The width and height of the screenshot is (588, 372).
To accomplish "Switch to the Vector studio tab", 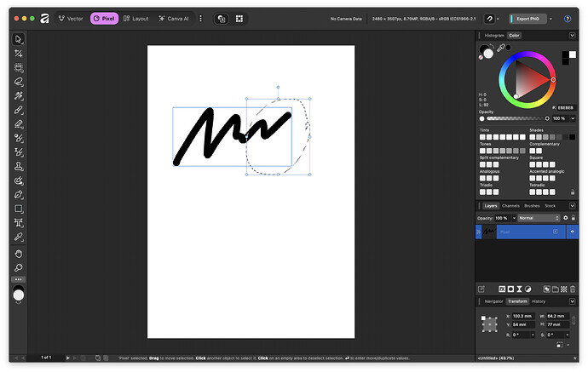I will click(71, 19).
